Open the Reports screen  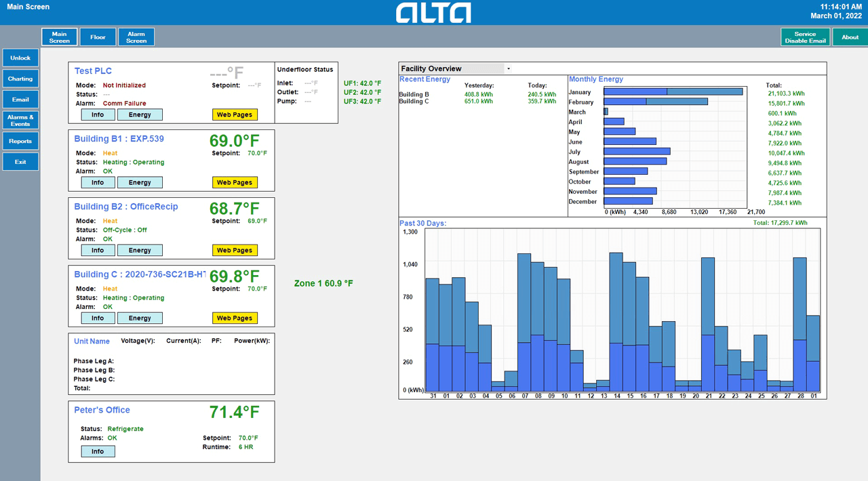(20, 141)
